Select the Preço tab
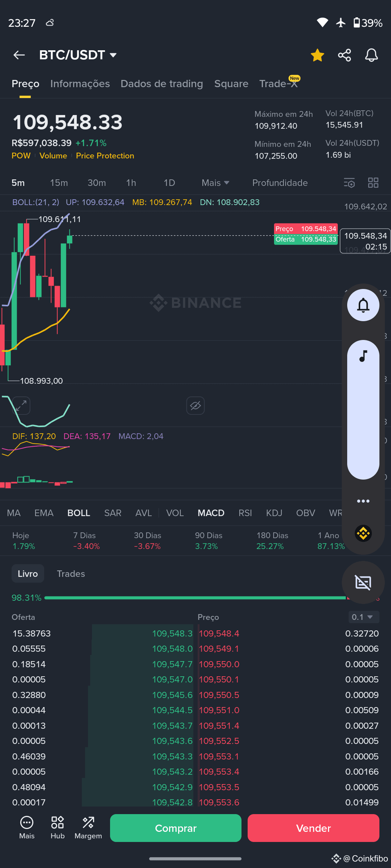Screen dimensions: 391x868 point(25,84)
